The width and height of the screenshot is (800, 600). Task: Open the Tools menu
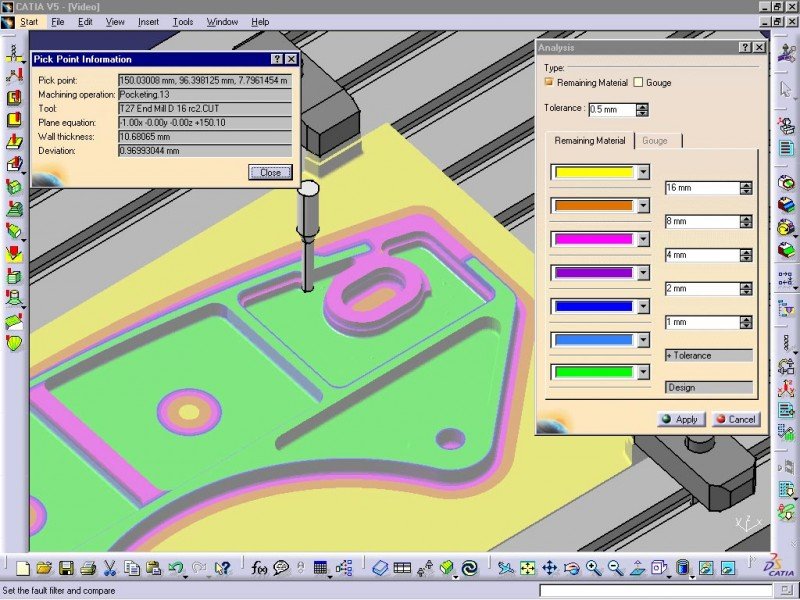pos(183,21)
